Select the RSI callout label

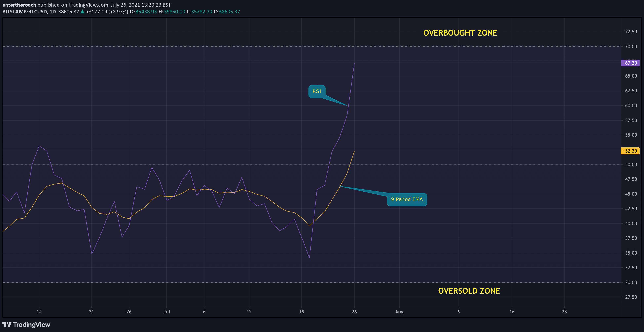tap(317, 91)
